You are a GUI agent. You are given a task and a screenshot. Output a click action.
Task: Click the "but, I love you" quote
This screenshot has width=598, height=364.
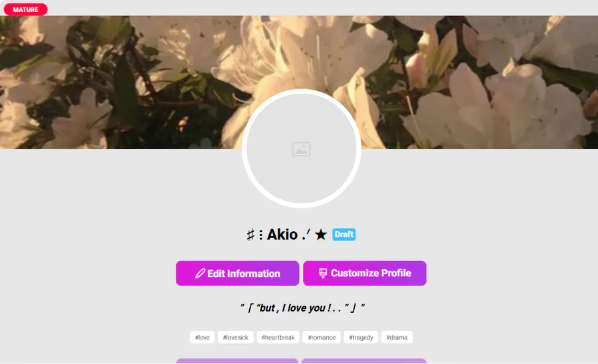pyautogui.click(x=302, y=308)
